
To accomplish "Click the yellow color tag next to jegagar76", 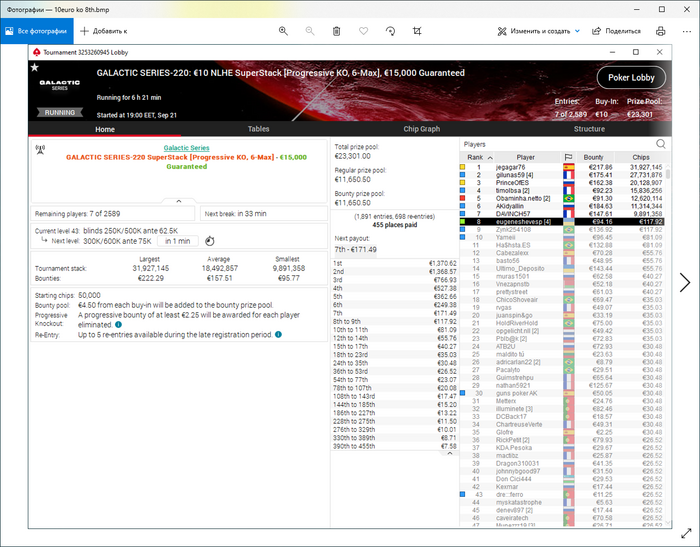I will (x=463, y=167).
